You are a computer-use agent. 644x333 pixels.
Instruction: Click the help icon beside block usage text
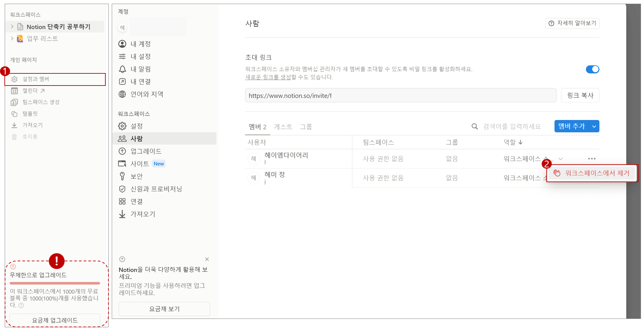21,305
